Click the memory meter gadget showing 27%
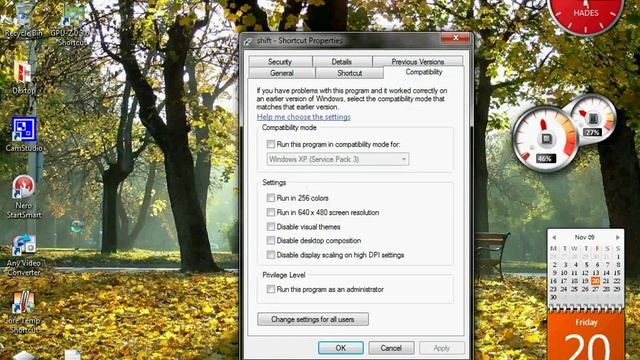 [x=593, y=119]
